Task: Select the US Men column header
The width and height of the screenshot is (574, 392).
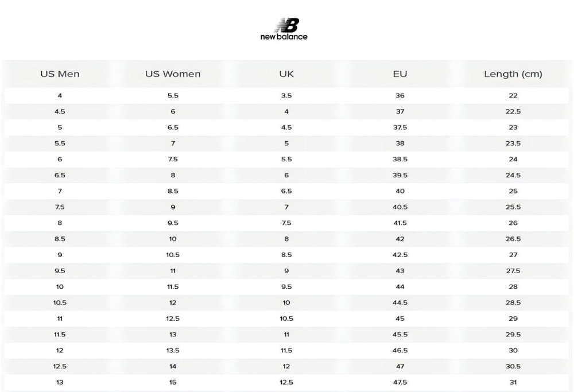Action: point(60,74)
